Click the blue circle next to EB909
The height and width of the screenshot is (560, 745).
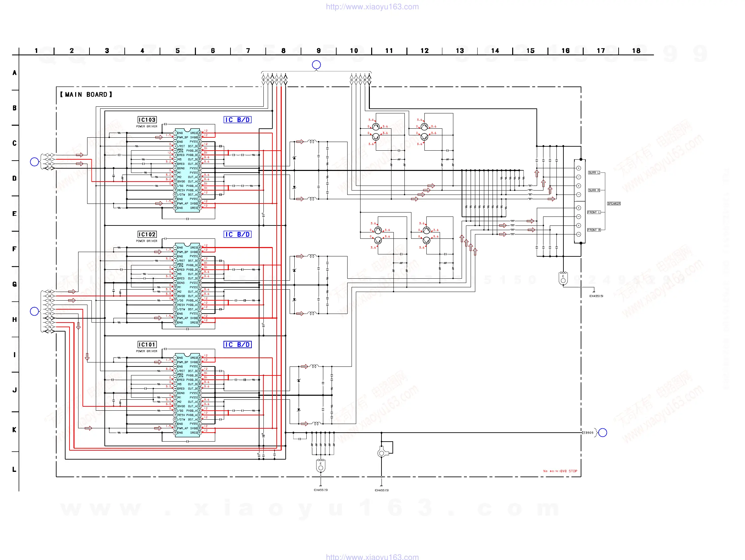[x=603, y=432]
